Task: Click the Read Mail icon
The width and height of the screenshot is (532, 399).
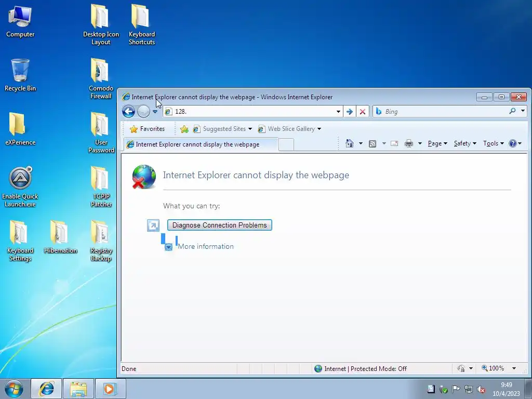Action: coord(394,143)
